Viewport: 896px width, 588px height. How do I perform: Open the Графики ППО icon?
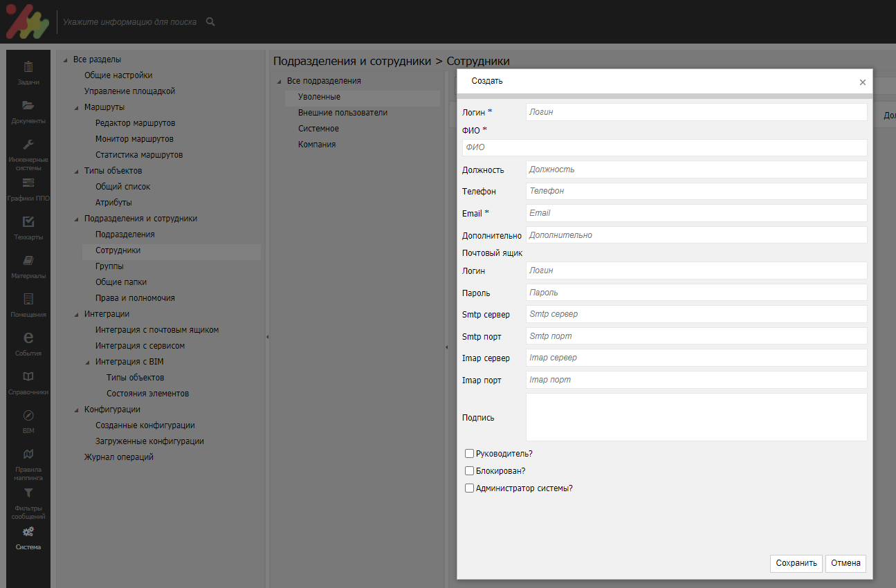28,183
